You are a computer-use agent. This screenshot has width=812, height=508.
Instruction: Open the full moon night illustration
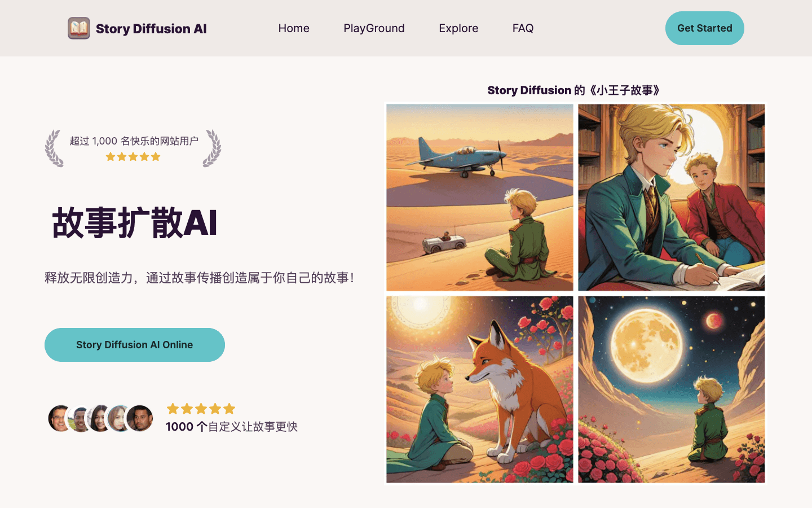[x=672, y=389]
